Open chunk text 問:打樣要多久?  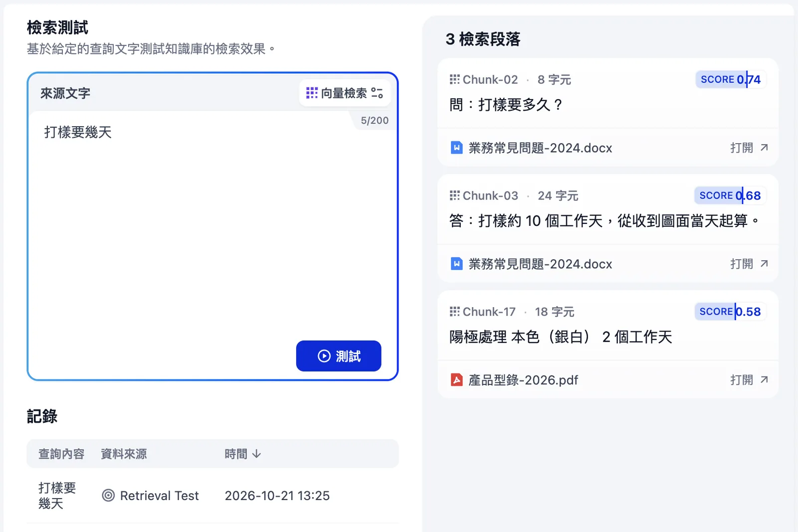(506, 105)
